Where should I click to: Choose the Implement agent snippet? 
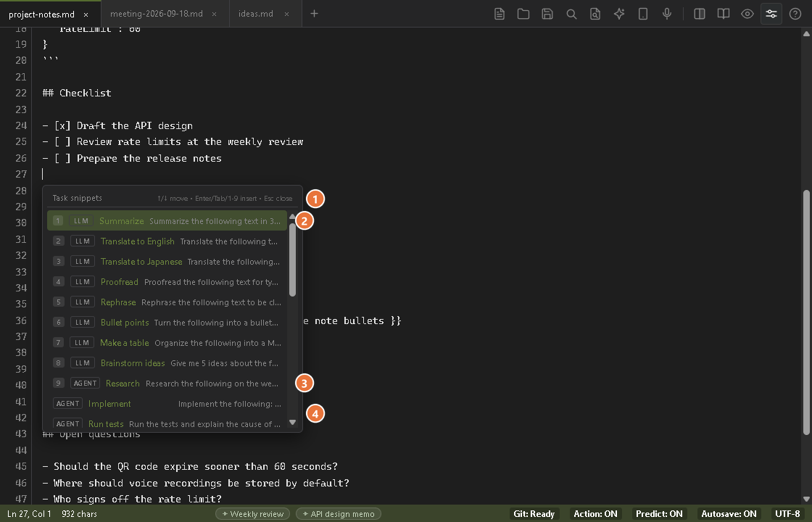[167, 403]
